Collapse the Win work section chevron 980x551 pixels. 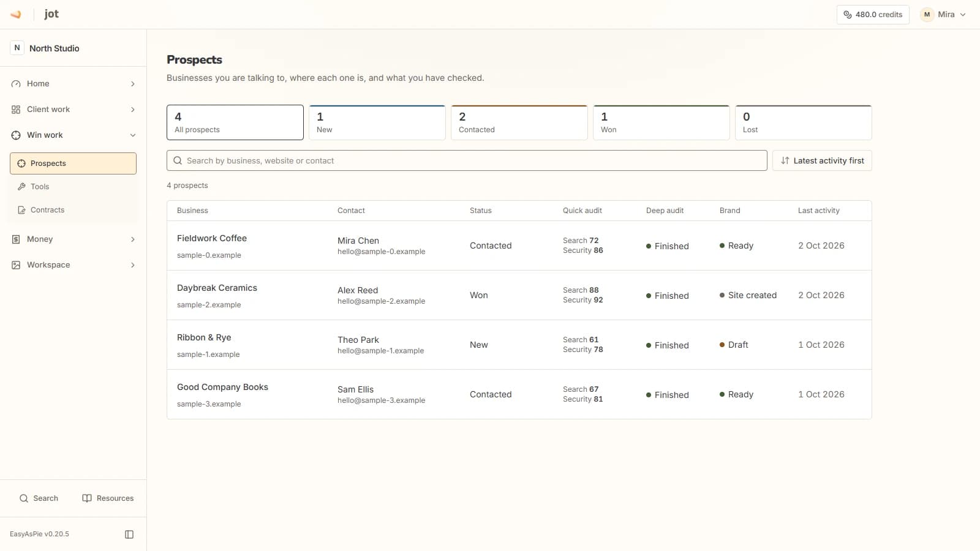coord(133,135)
